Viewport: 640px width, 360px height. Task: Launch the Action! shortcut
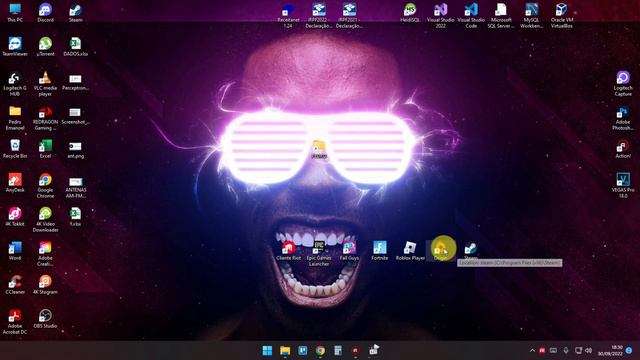pos(623,149)
